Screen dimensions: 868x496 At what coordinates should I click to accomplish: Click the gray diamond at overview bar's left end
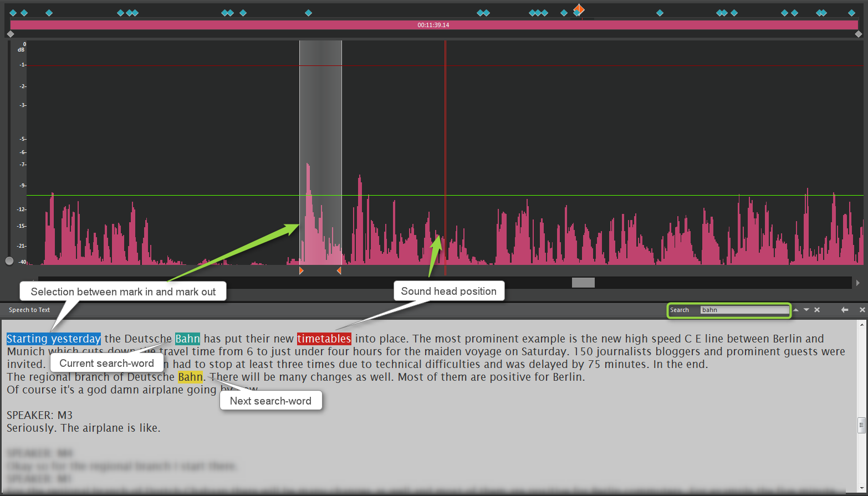11,34
